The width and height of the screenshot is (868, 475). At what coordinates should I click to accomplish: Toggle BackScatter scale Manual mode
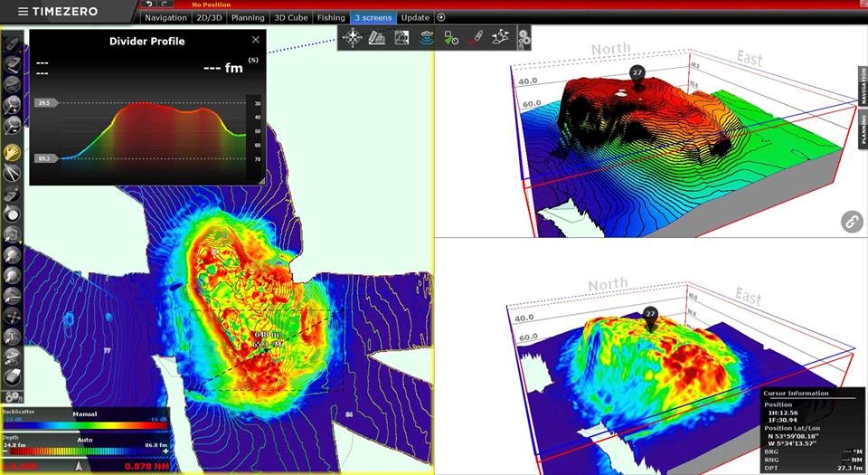[x=85, y=413]
